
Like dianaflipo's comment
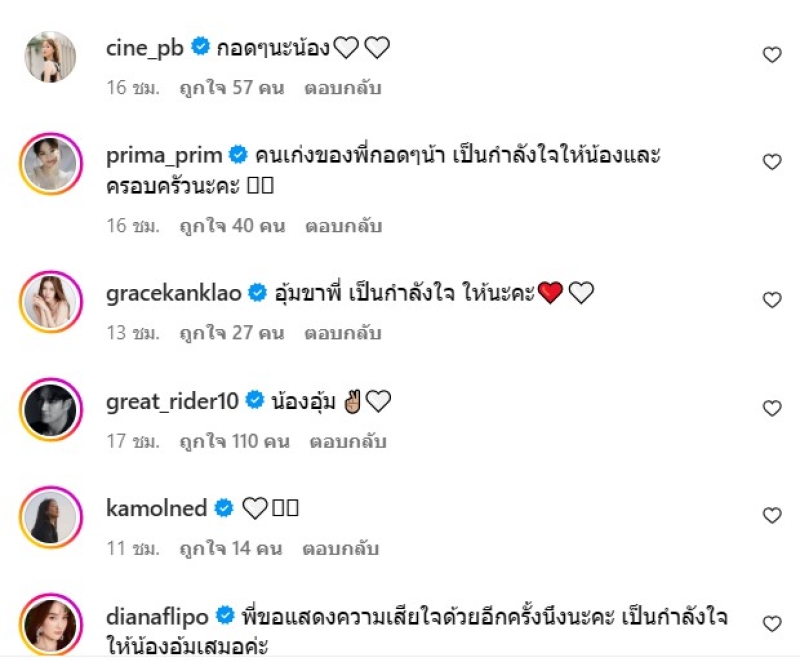pyautogui.click(x=772, y=624)
